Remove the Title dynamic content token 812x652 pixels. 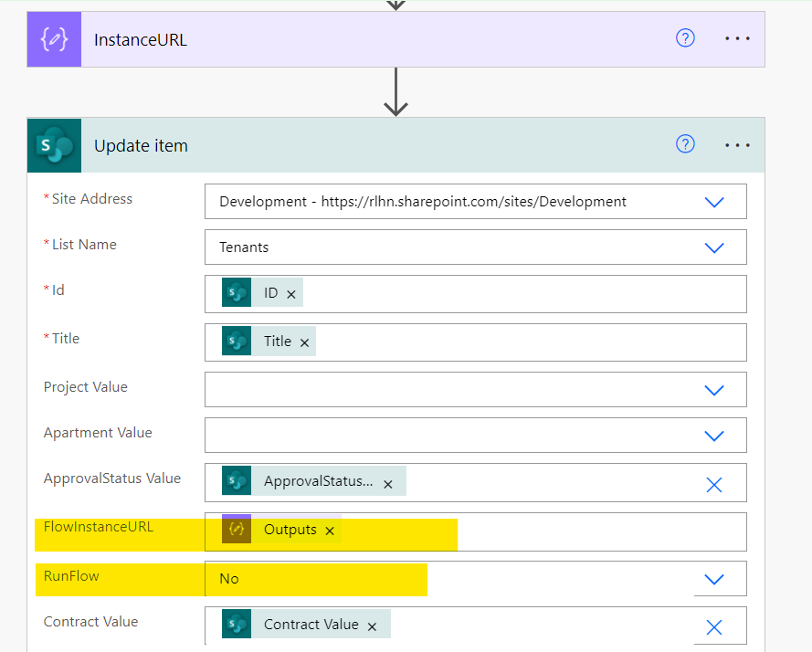click(x=305, y=342)
